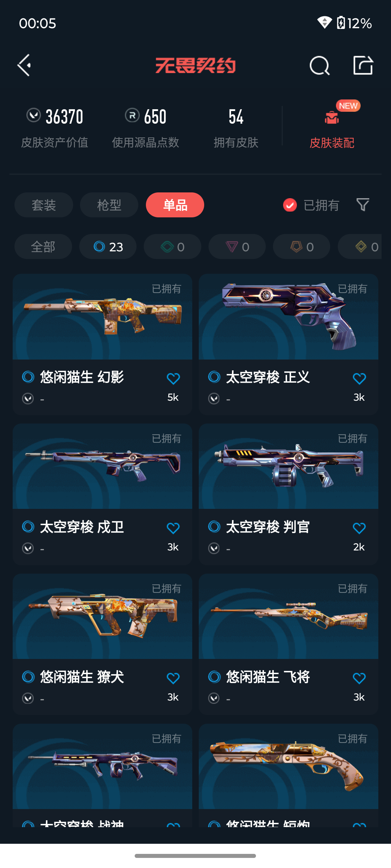
Task: Toggle the 已拥有 owned checkbox
Action: click(290, 205)
